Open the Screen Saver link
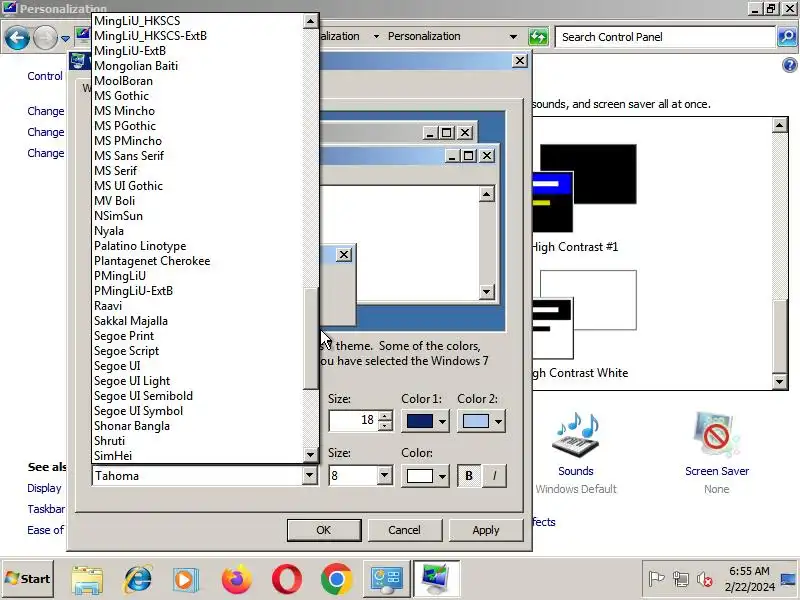 click(x=716, y=471)
